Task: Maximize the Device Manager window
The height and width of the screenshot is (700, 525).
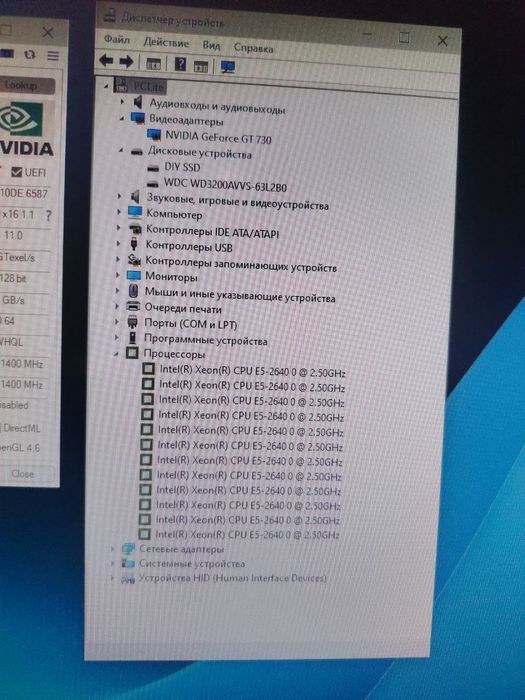Action: coord(404,38)
